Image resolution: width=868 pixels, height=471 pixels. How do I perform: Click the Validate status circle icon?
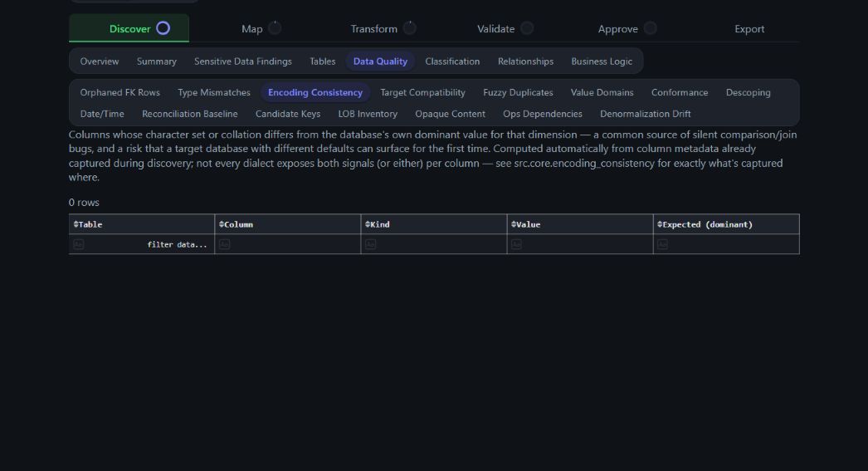click(x=526, y=27)
